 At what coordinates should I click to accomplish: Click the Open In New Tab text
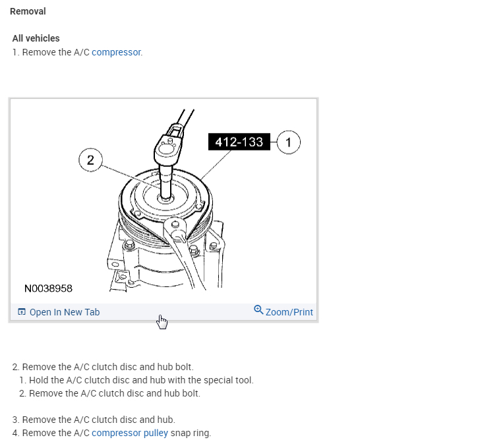65,312
